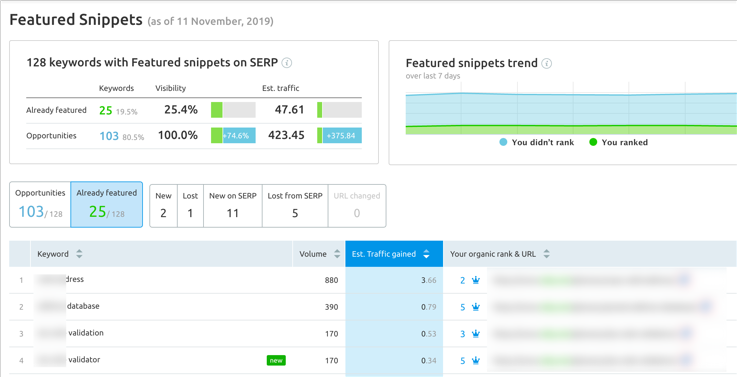Click the +74.6% visibility bar
This screenshot has width=737, height=377.
pyautogui.click(x=239, y=135)
